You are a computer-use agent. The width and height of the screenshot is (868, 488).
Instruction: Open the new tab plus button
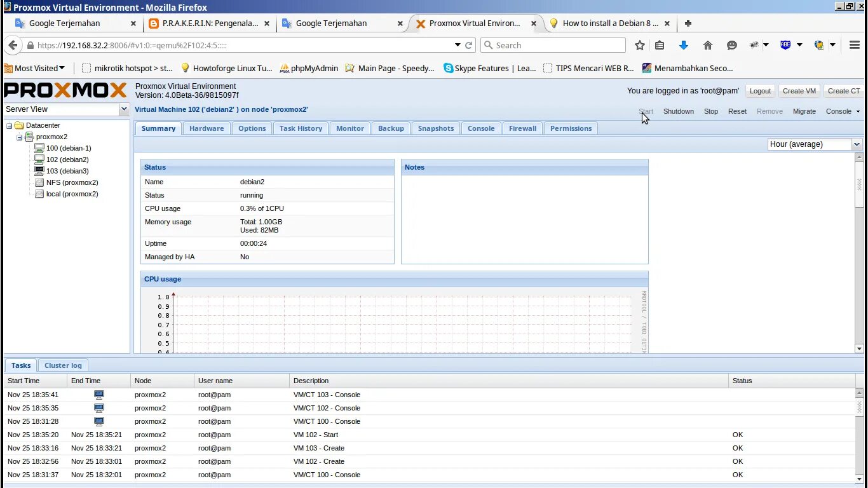(688, 23)
